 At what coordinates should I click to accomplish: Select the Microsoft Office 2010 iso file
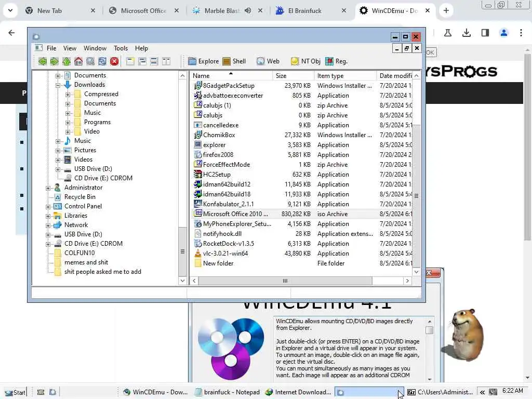tap(235, 214)
